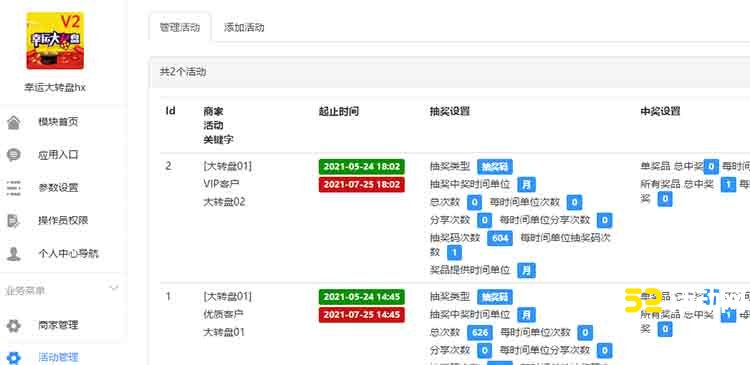Viewport: 750px width, 365px height.
Task: Open 应用入口 in the sidebar
Action: click(58, 155)
